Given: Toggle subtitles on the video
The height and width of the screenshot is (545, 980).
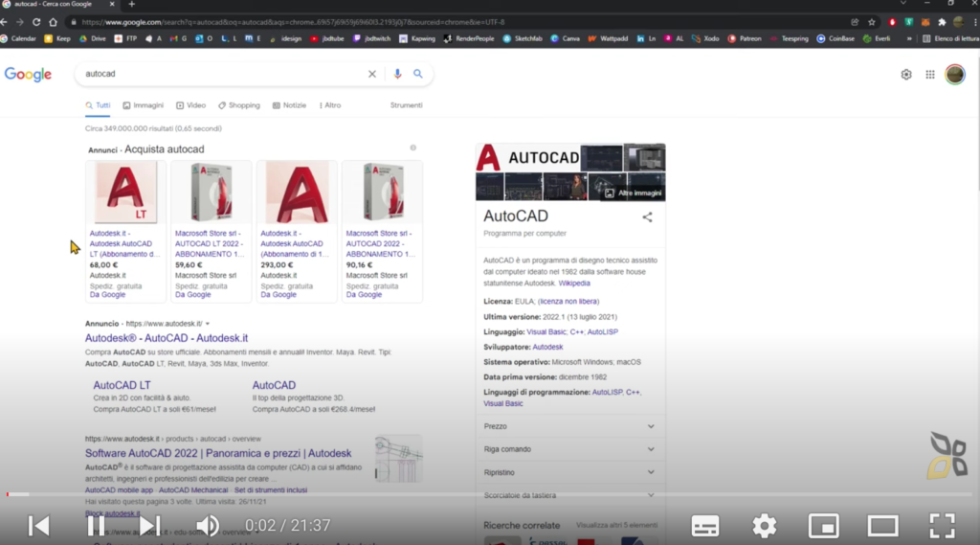Looking at the screenshot, I should point(705,526).
